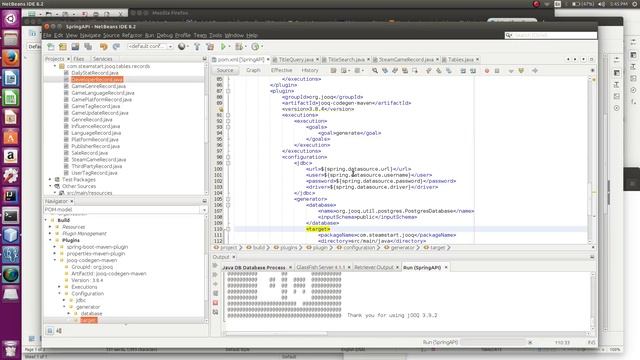Click the red Start Macro Recording icon
640x360 pixels.
[x=487, y=71]
